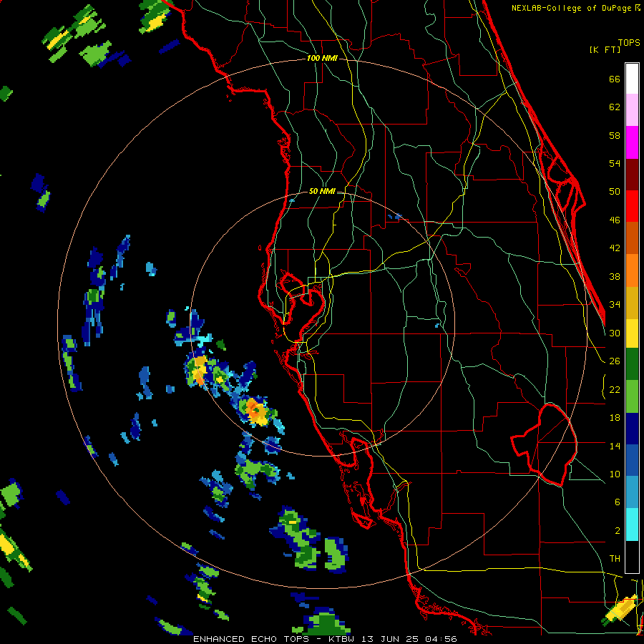Click the bright yellow legend swatch
Image resolution: width=644 pixels, height=644 pixels.
pos(632,333)
